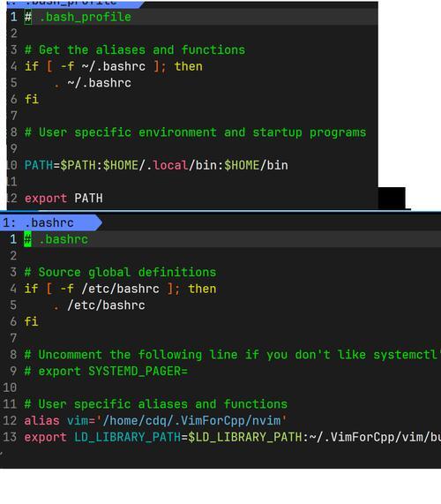Click the '# .bash_profile' header comment line
This screenshot has height=504, width=441.
point(78,17)
